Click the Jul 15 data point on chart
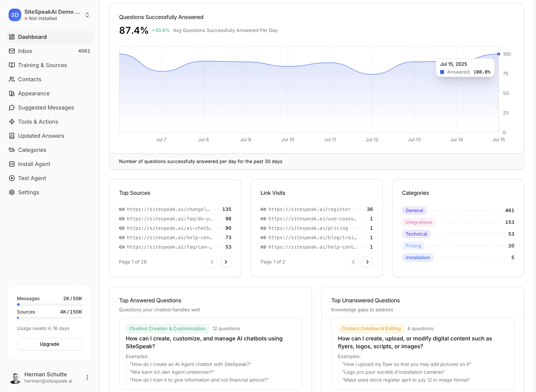The width and height of the screenshot is (536, 392). pyautogui.click(x=498, y=54)
